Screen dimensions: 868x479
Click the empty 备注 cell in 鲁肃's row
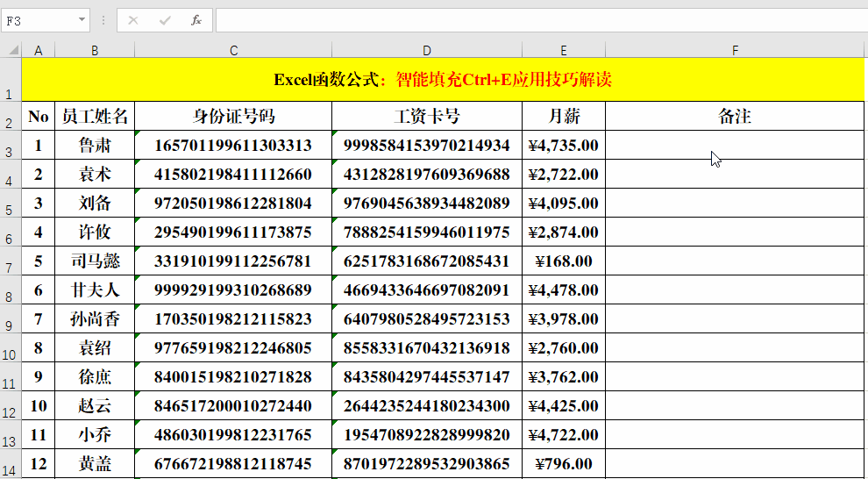735,145
